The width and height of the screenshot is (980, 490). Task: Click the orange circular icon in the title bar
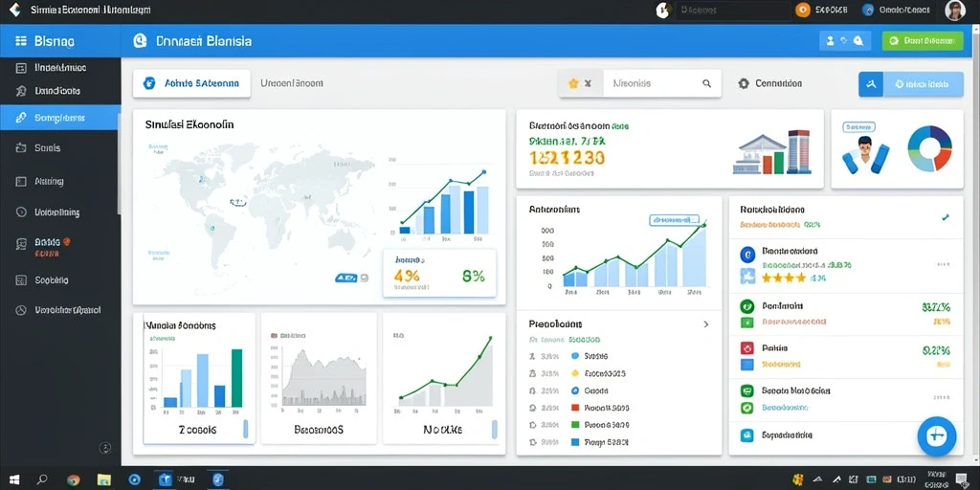(803, 10)
